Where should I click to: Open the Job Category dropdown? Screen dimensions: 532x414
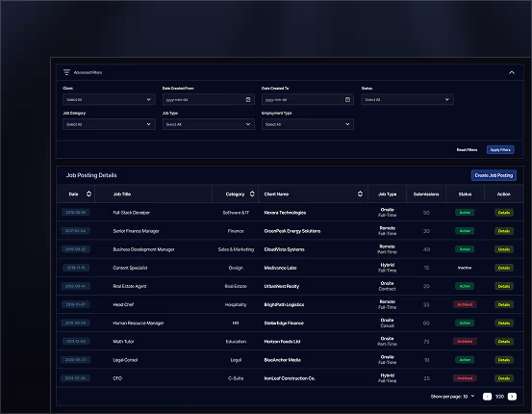(x=109, y=124)
